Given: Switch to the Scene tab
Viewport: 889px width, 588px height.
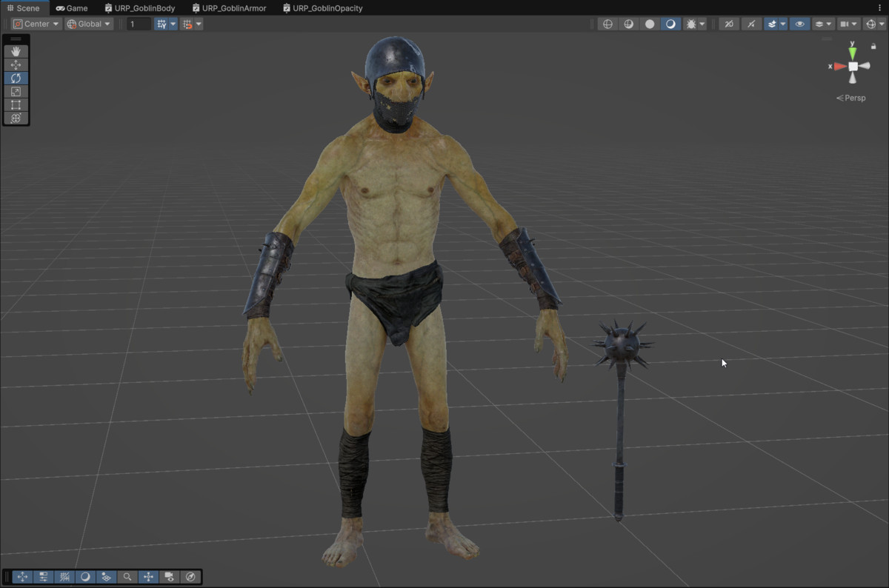Looking at the screenshot, I should tap(24, 8).
